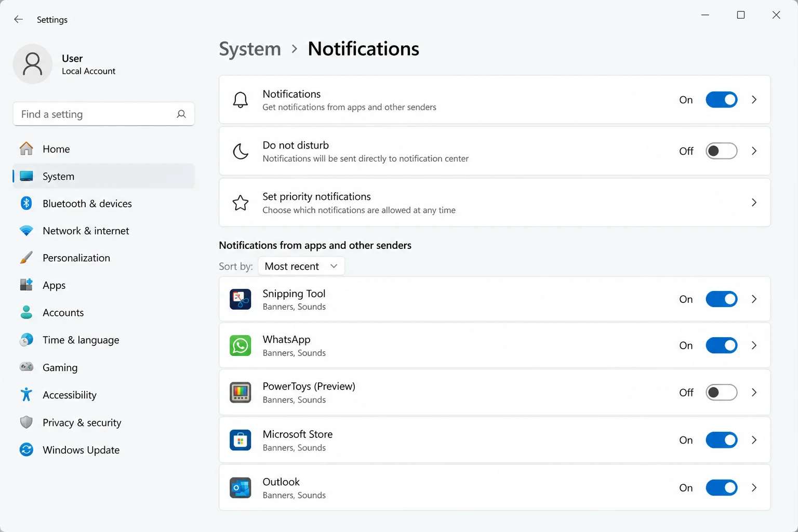Click the Settings window title text
Viewport: 798px width, 532px height.
(52, 20)
